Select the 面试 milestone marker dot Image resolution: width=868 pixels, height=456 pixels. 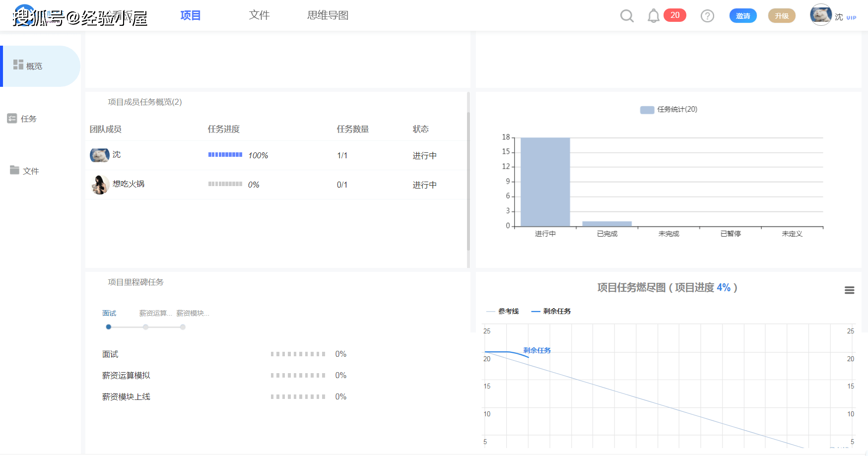point(109,327)
